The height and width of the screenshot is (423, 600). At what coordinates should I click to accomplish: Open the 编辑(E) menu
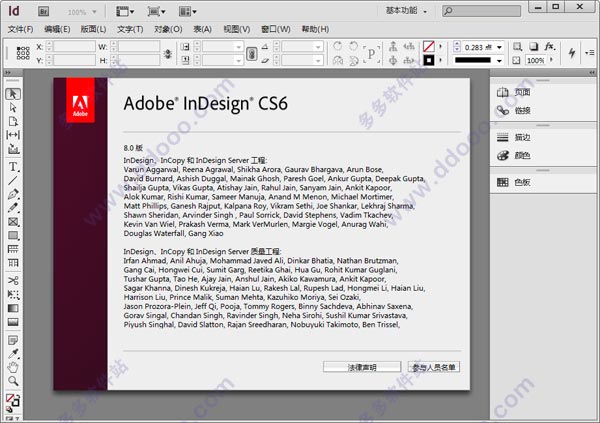click(57, 29)
